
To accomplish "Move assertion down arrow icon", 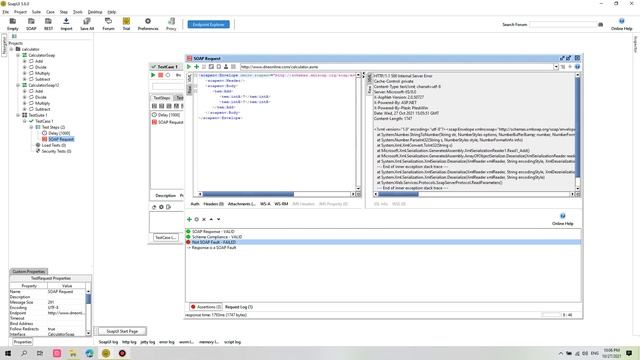I will [218, 219].
